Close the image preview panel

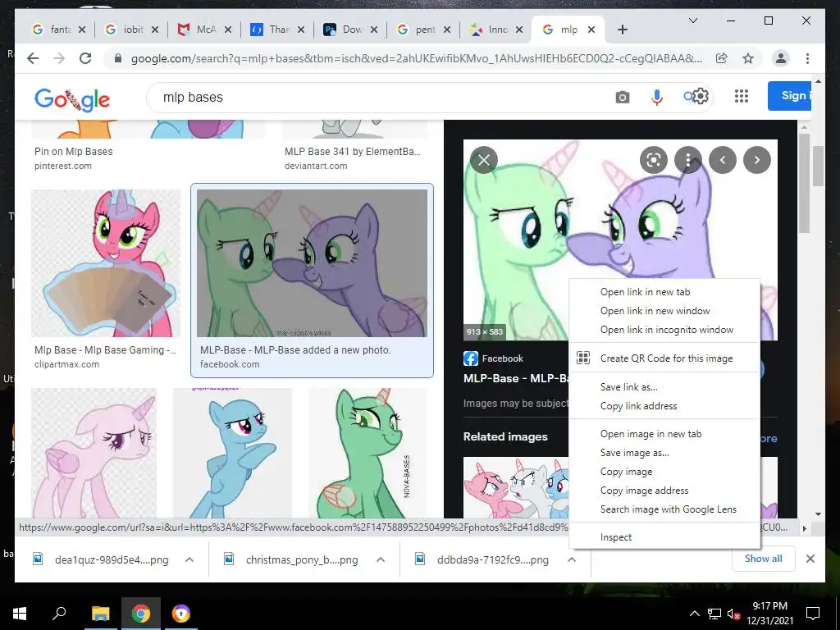pyautogui.click(x=484, y=160)
